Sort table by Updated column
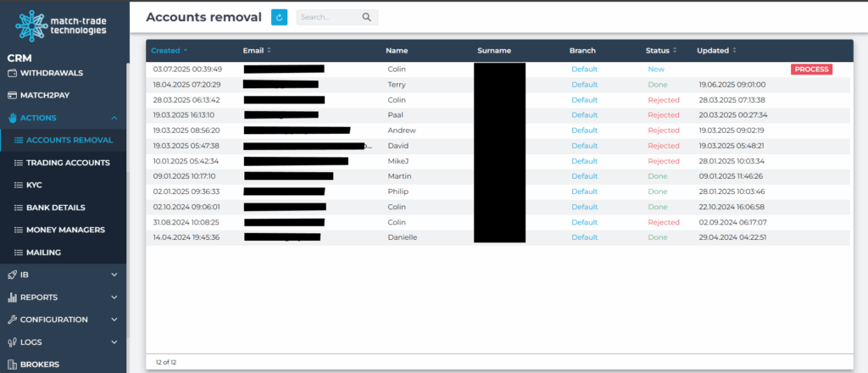This screenshot has height=373, width=868. 712,51
